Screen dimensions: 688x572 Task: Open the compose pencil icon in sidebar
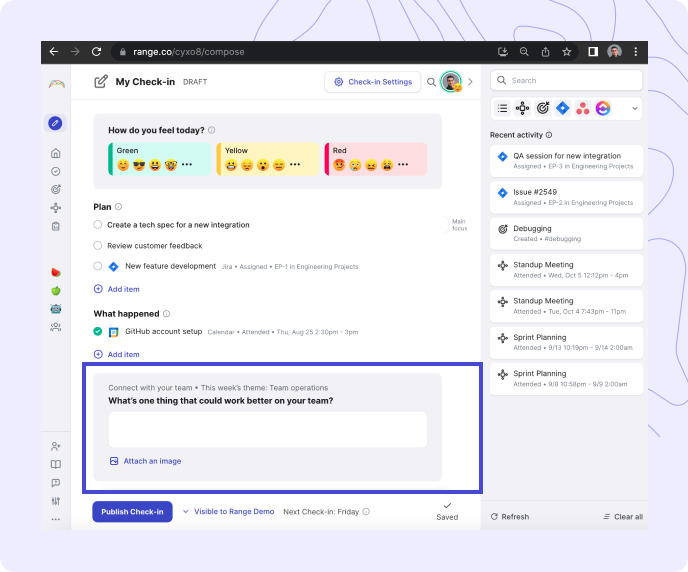coord(55,123)
